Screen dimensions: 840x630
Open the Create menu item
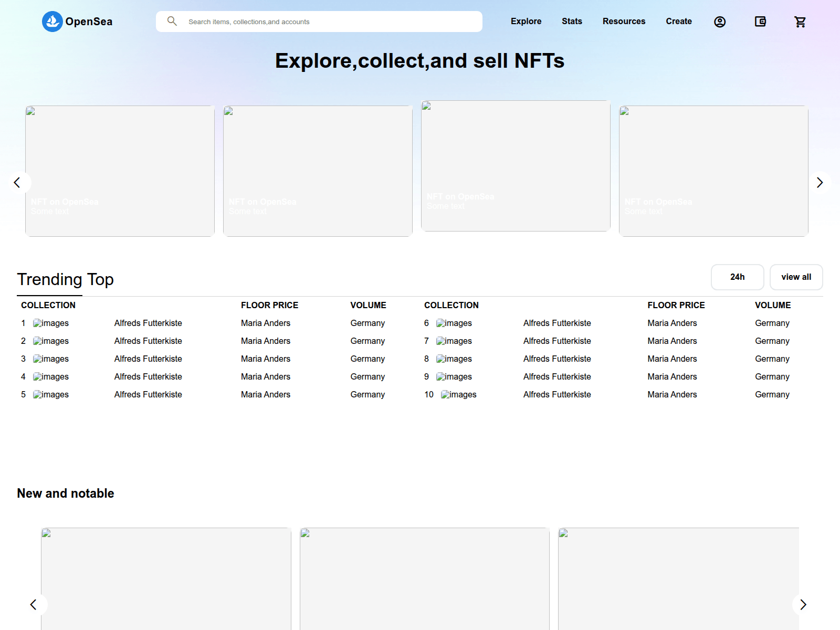pos(679,22)
